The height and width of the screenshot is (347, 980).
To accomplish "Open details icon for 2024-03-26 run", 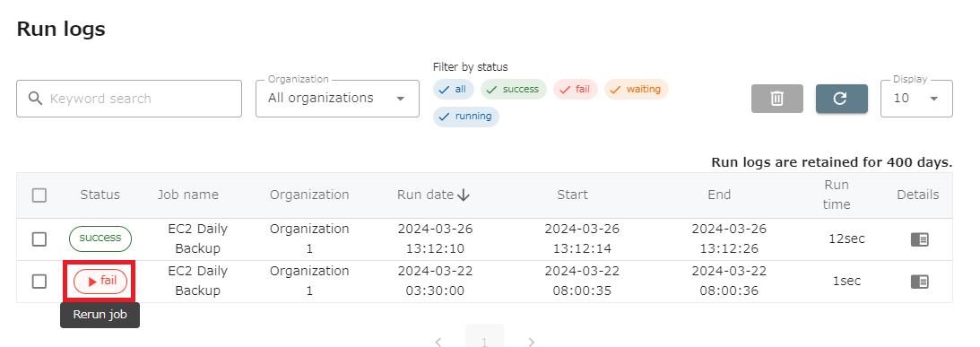I will pyautogui.click(x=919, y=239).
